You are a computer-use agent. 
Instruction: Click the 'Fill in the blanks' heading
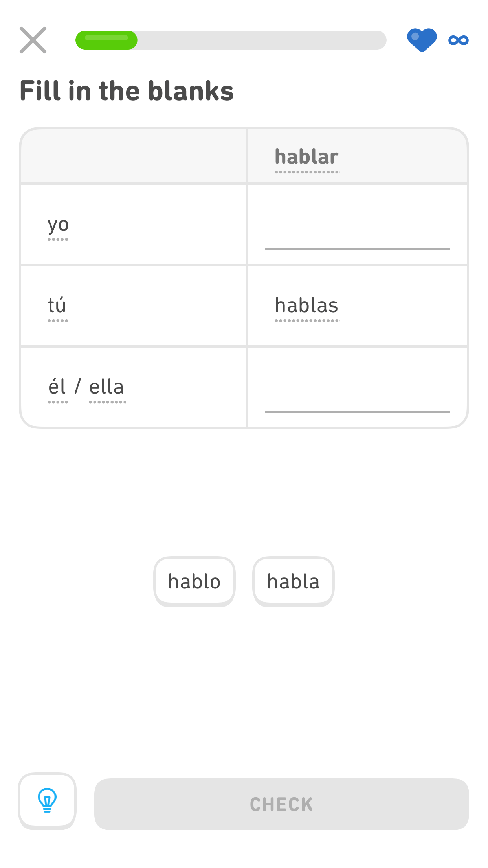[x=127, y=90]
